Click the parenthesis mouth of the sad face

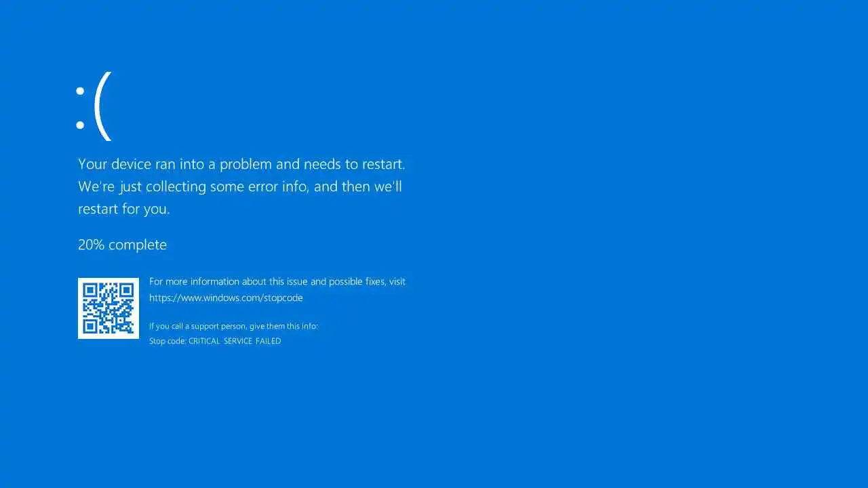102,106
